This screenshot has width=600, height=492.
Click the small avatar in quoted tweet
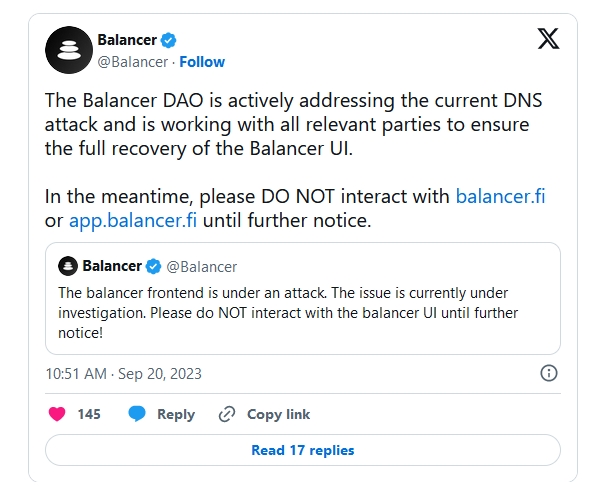[68, 266]
